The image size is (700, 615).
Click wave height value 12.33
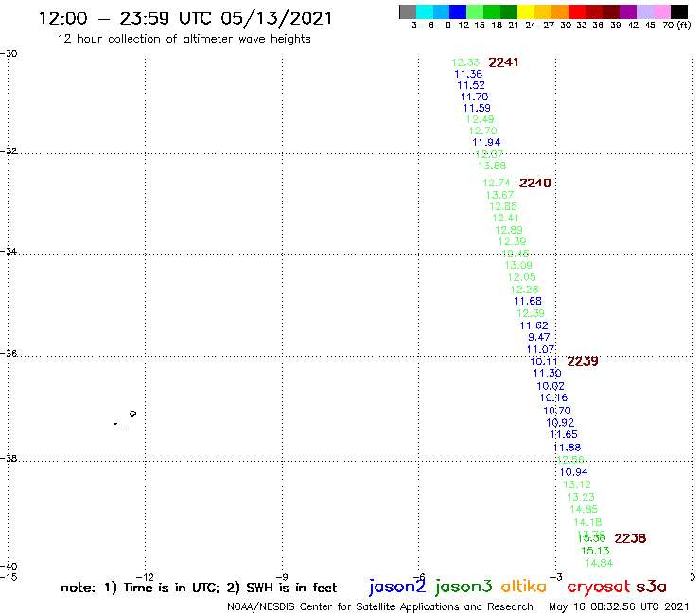465,62
